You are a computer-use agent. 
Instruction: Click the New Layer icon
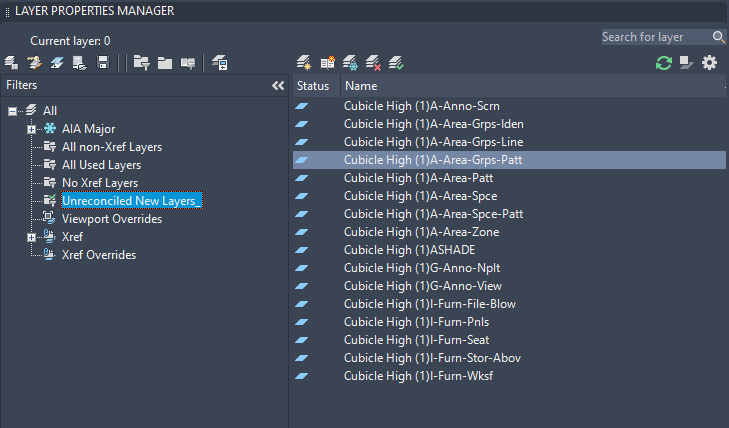point(304,63)
